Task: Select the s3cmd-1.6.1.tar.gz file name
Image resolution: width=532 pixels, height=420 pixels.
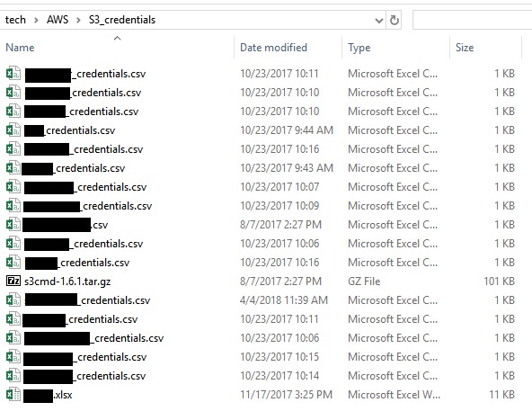Action: coord(67,281)
